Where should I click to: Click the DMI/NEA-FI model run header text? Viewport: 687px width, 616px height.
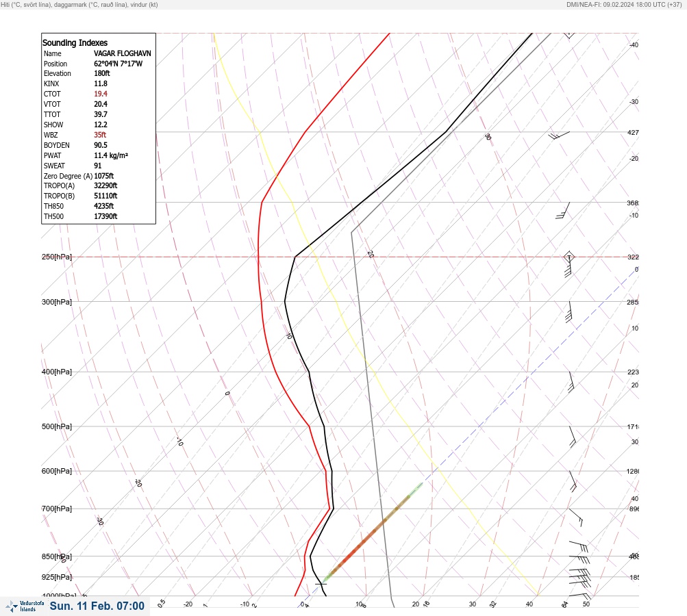[624, 4]
